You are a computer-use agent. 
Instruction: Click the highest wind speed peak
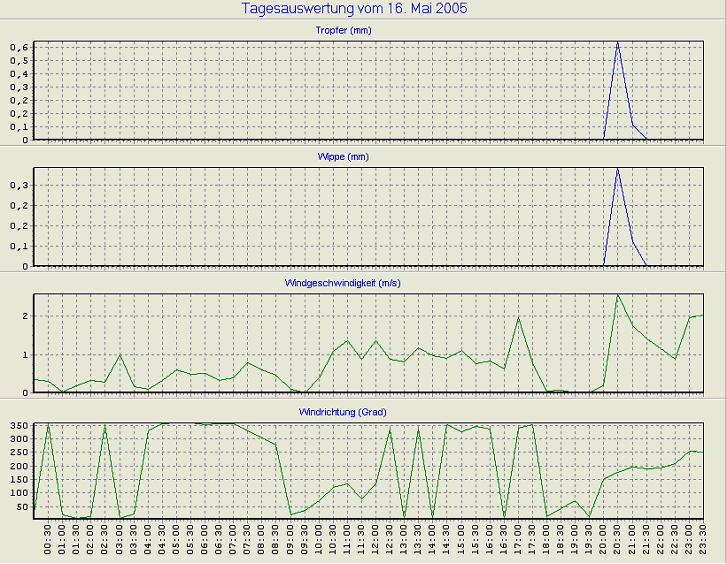click(x=618, y=295)
